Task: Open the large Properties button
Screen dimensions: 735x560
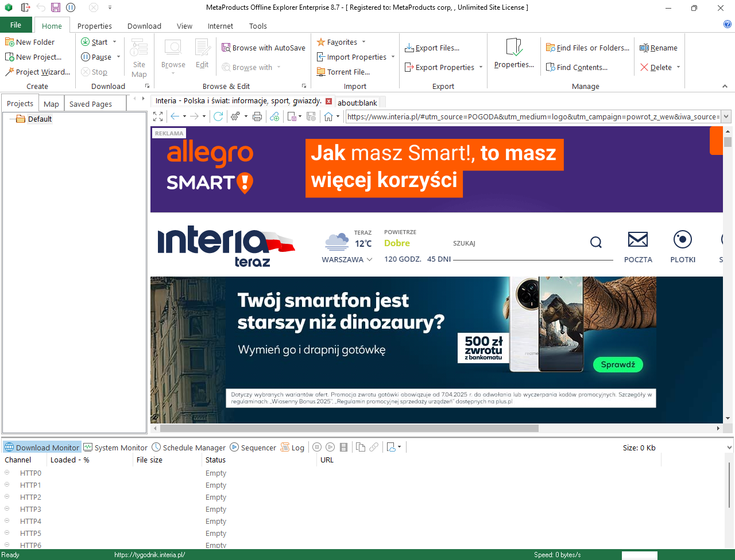Action: [514, 53]
